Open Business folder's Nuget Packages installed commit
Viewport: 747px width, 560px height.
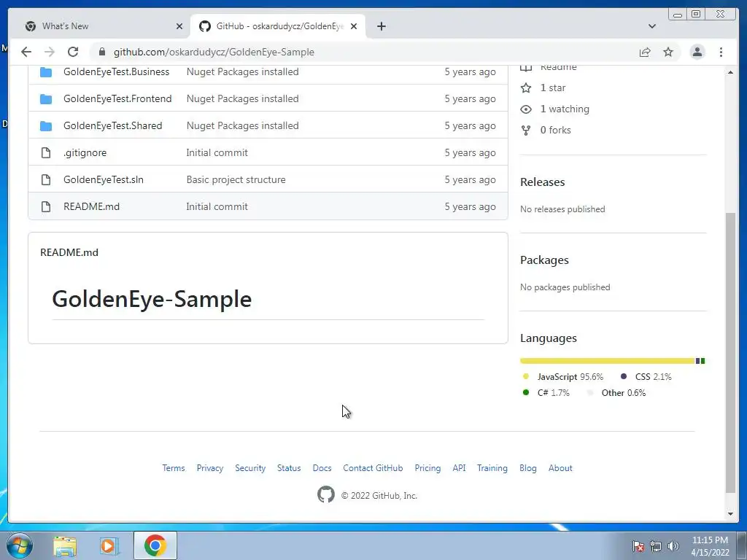coord(242,71)
